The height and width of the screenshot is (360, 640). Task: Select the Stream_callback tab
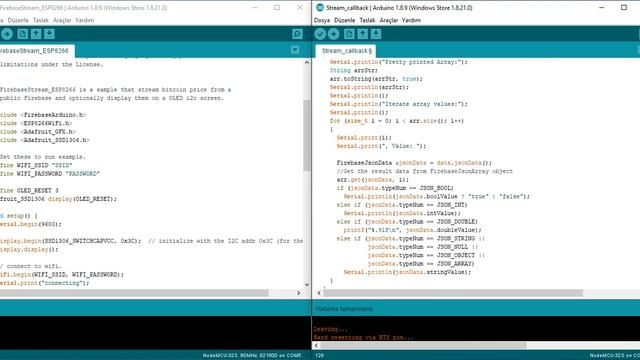pos(346,51)
